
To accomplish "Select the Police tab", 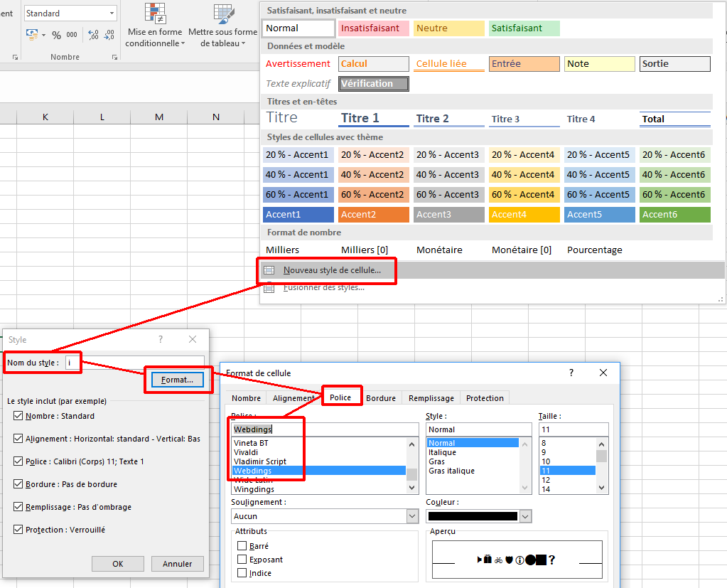I will [x=340, y=397].
